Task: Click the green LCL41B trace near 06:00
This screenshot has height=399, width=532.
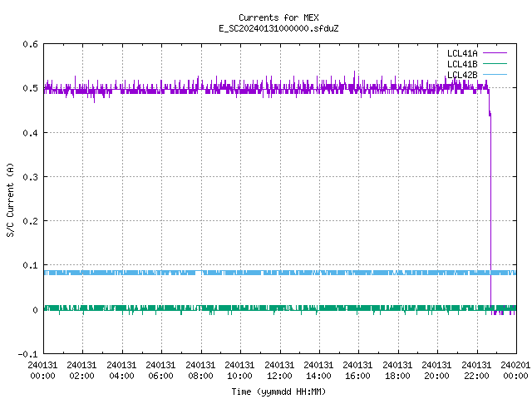Action: [161, 308]
